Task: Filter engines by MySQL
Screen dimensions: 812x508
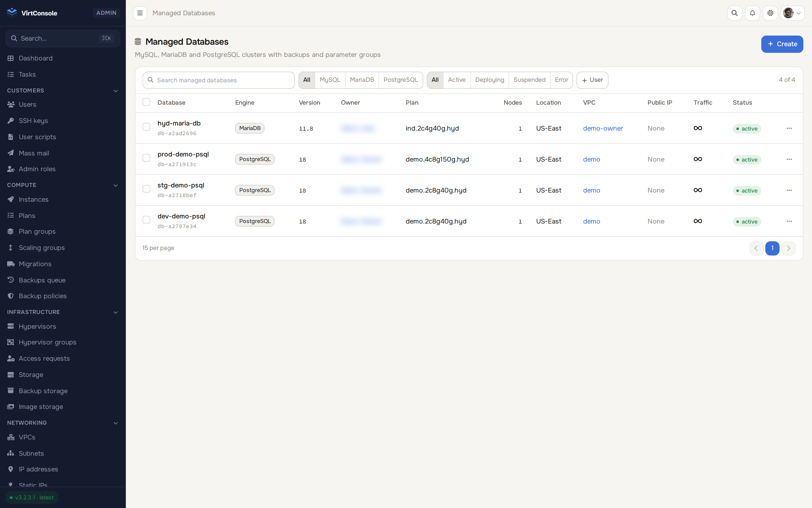Action: point(330,80)
